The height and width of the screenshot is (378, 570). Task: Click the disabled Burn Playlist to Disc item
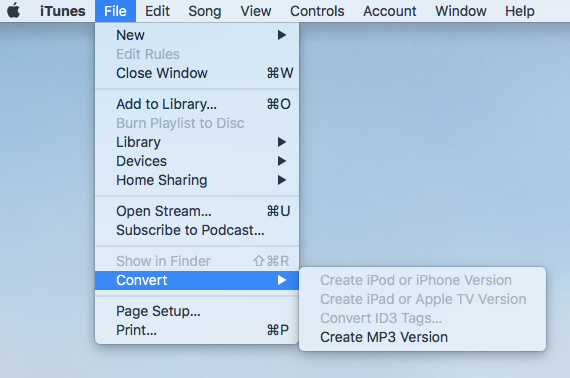[x=197, y=123]
